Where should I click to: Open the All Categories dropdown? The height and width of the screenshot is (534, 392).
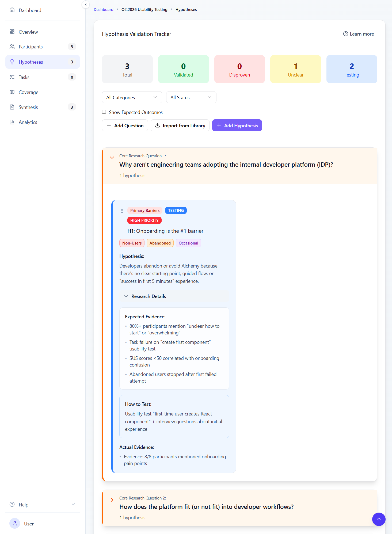tap(132, 97)
